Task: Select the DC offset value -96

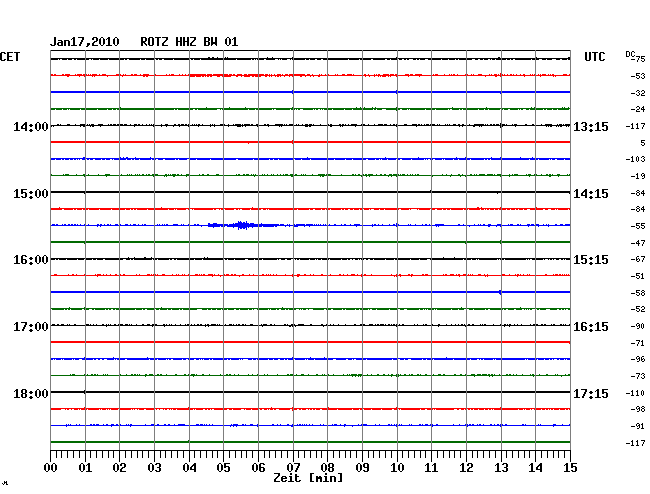Action: [x=638, y=359]
